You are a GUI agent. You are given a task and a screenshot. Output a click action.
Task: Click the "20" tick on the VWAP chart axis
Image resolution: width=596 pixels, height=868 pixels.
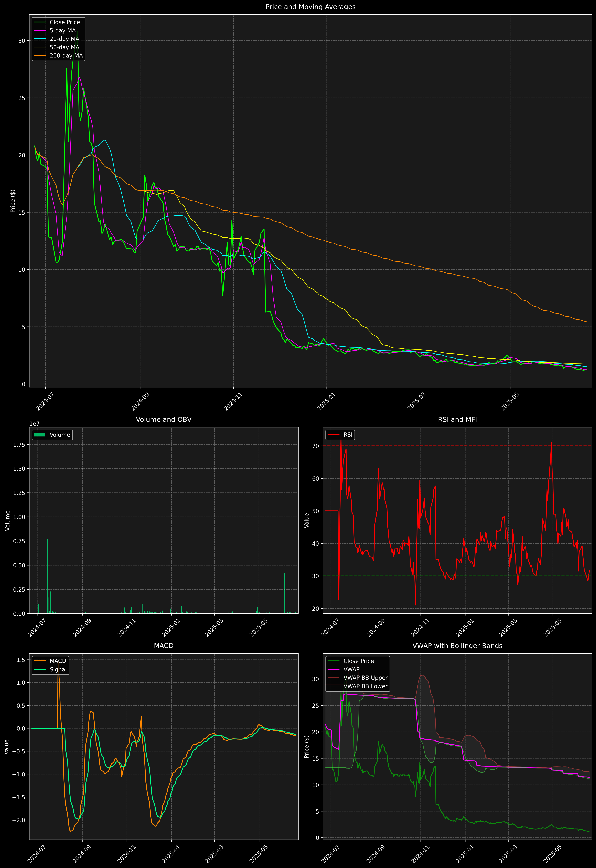[x=316, y=732]
